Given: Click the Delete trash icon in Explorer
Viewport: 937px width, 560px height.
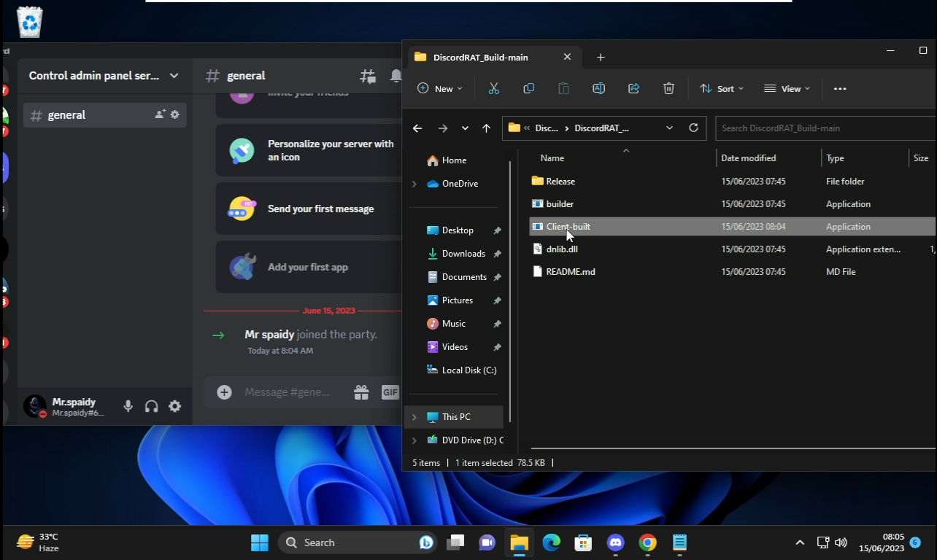Looking at the screenshot, I should tap(668, 88).
